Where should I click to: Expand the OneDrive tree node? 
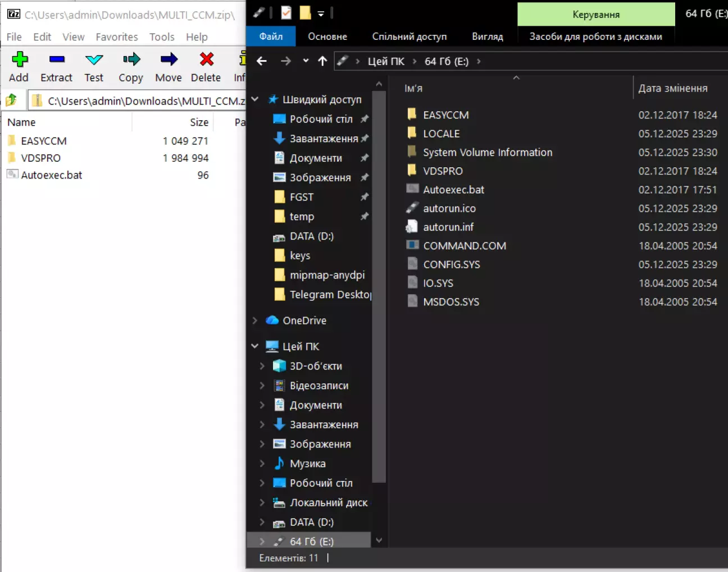point(255,321)
